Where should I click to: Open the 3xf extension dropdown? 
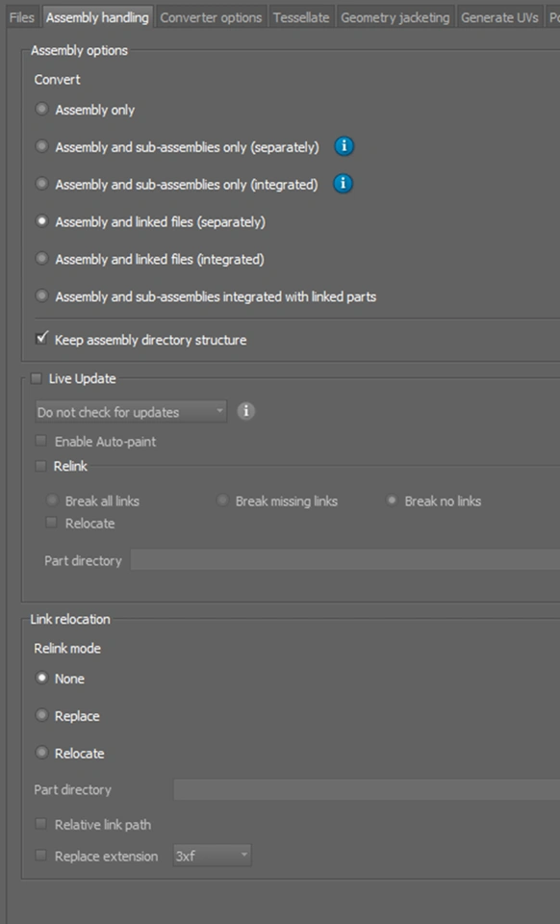[212, 856]
